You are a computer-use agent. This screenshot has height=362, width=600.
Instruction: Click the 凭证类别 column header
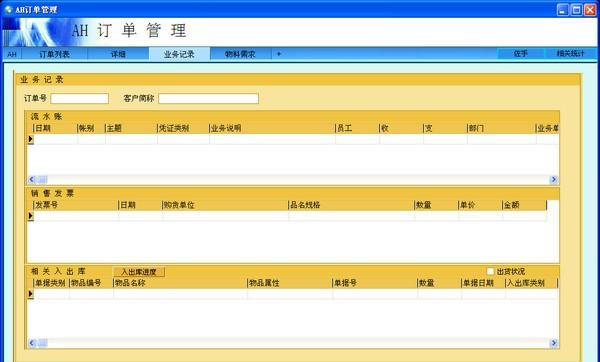[x=183, y=128]
